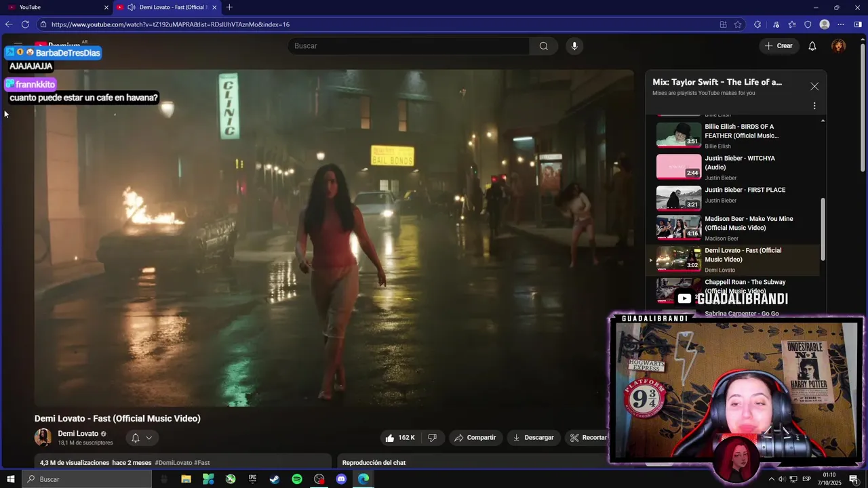Open Epic Games Launcher from taskbar
The width and height of the screenshot is (868, 488).
(x=252, y=479)
